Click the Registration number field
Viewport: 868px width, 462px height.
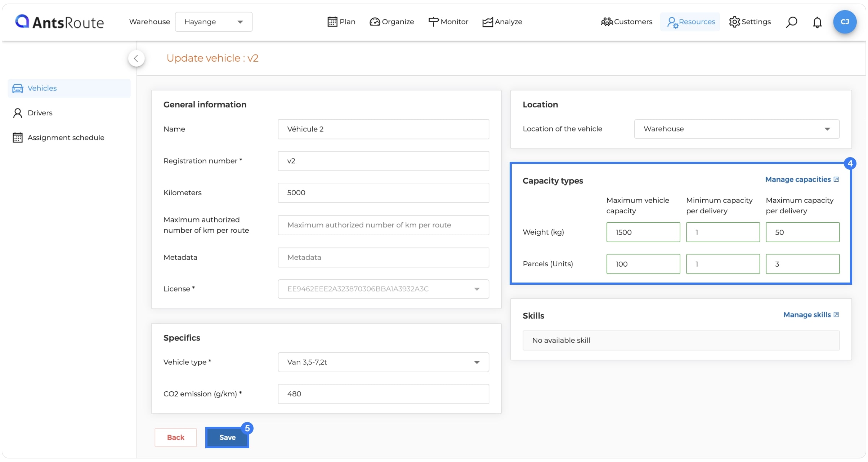383,161
